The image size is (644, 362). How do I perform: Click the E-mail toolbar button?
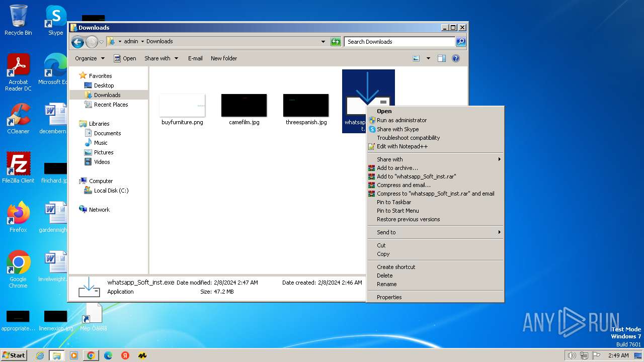(x=195, y=58)
